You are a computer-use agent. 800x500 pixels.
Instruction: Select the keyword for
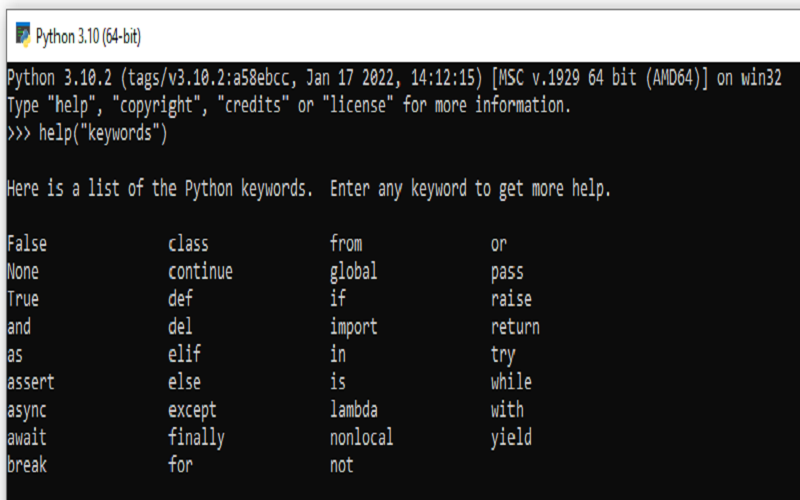[x=181, y=465]
